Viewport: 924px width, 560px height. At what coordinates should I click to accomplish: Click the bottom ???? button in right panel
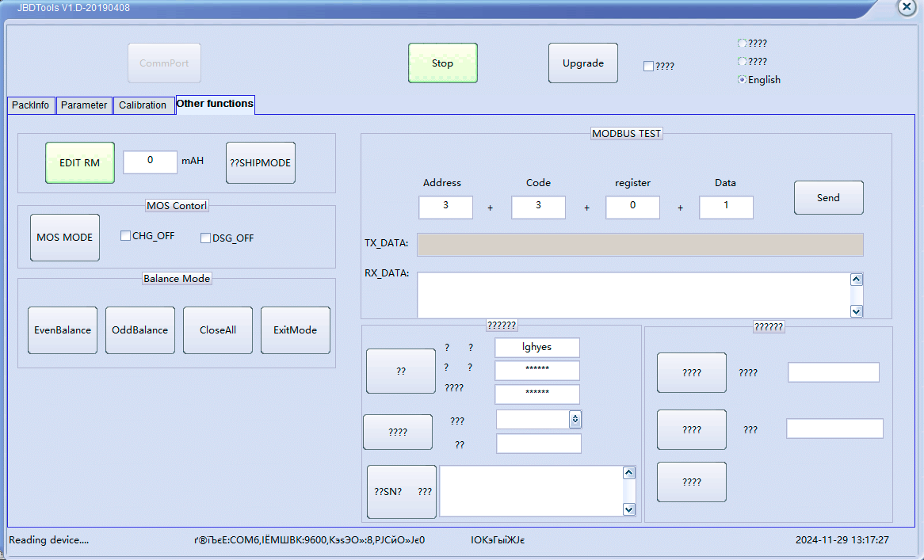click(x=692, y=482)
